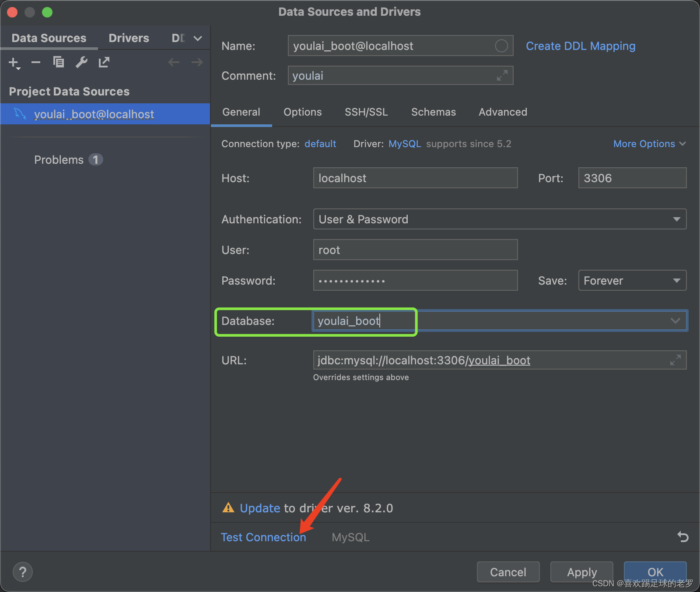Expand More Options menu
The image size is (700, 592).
[x=649, y=144]
